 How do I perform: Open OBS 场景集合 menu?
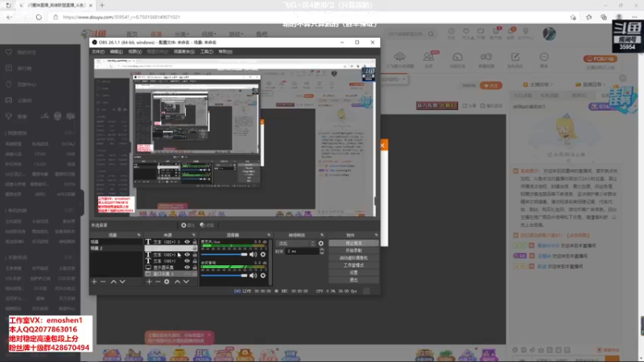[184, 51]
